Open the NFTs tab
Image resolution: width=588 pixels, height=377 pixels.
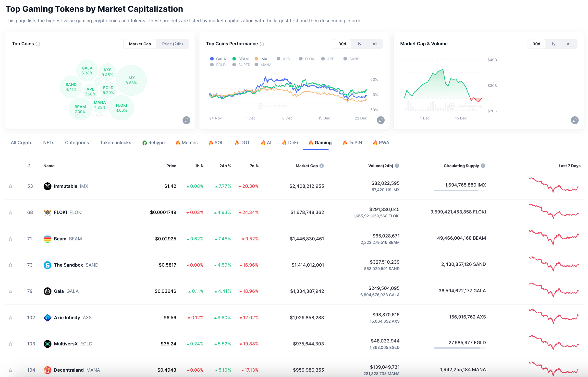(x=49, y=143)
